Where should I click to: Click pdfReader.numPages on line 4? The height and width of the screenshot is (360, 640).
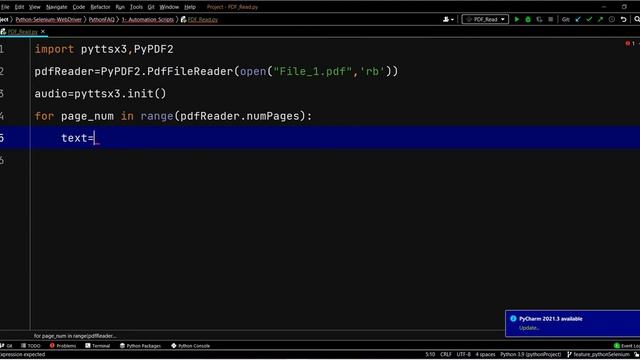[x=240, y=116]
